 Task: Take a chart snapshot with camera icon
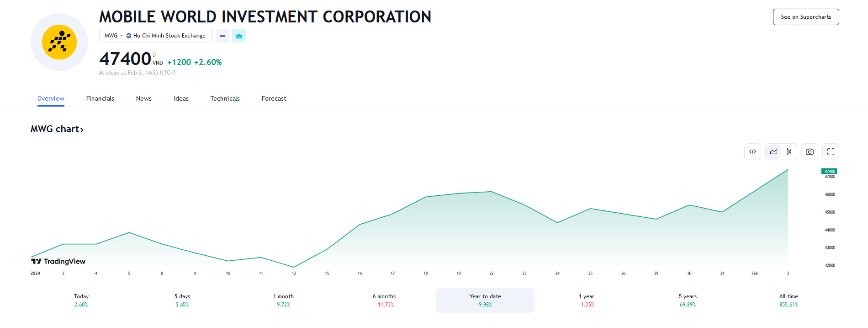[x=810, y=152]
